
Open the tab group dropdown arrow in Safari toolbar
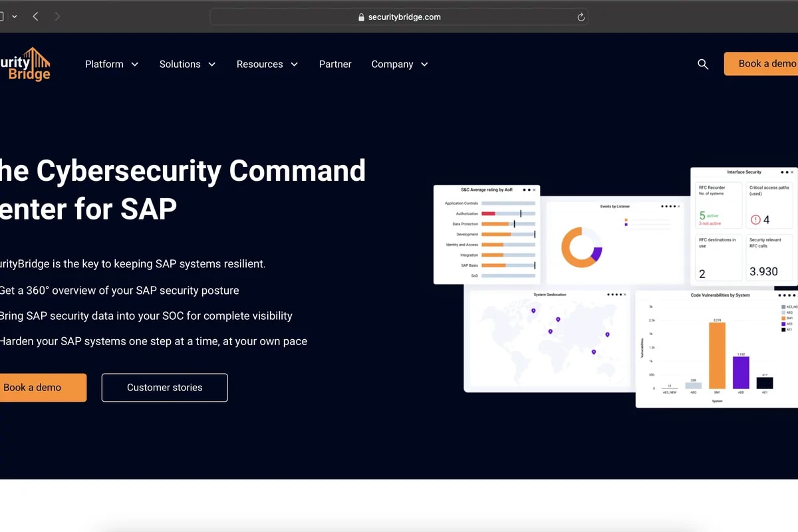coord(15,16)
